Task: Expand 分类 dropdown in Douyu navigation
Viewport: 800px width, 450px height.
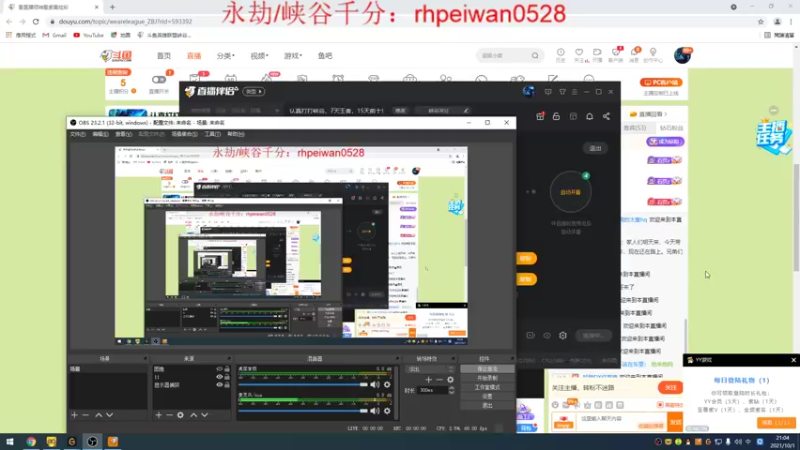Action: (226, 56)
